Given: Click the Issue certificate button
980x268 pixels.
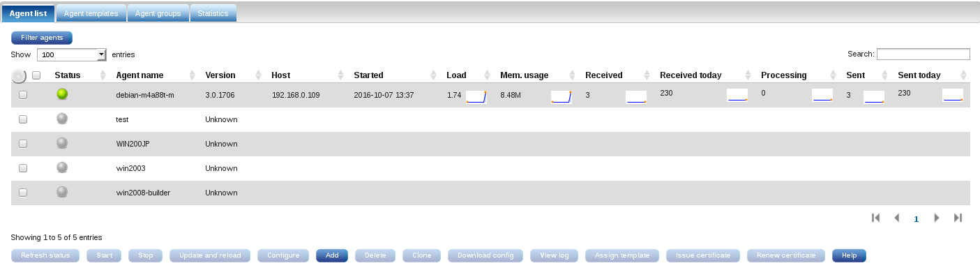Looking at the screenshot, I should coord(704,255).
